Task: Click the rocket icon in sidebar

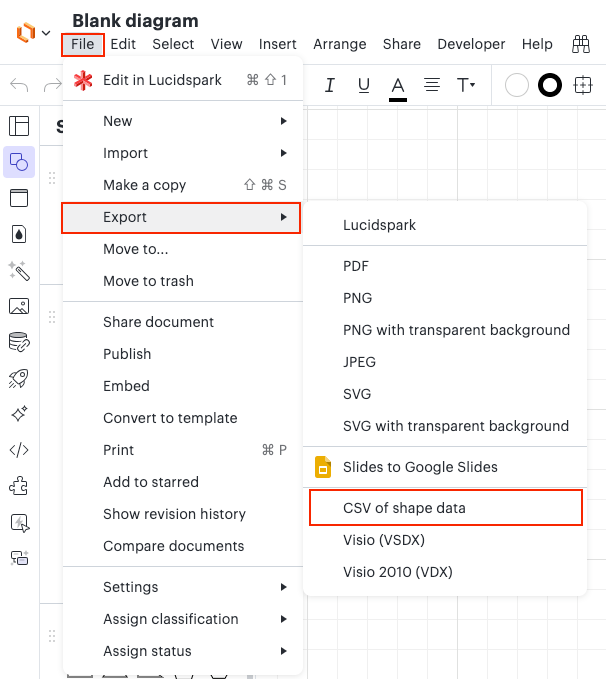Action: coord(19,378)
